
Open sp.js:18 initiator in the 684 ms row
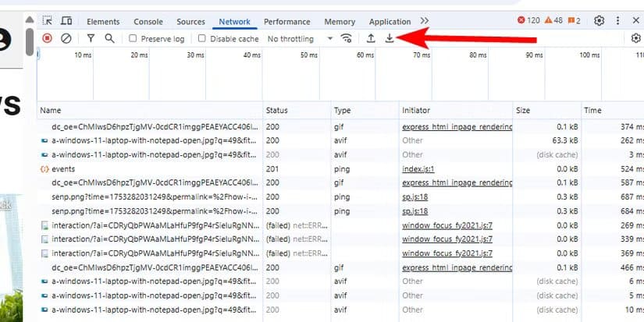pyautogui.click(x=415, y=211)
